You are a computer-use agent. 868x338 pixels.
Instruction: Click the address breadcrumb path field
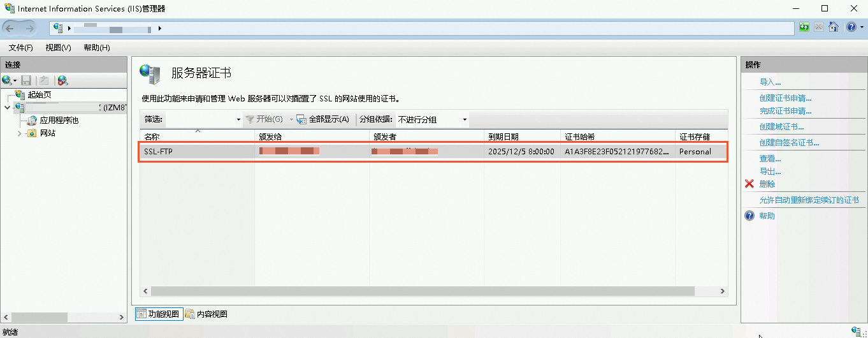pyautogui.click(x=422, y=28)
